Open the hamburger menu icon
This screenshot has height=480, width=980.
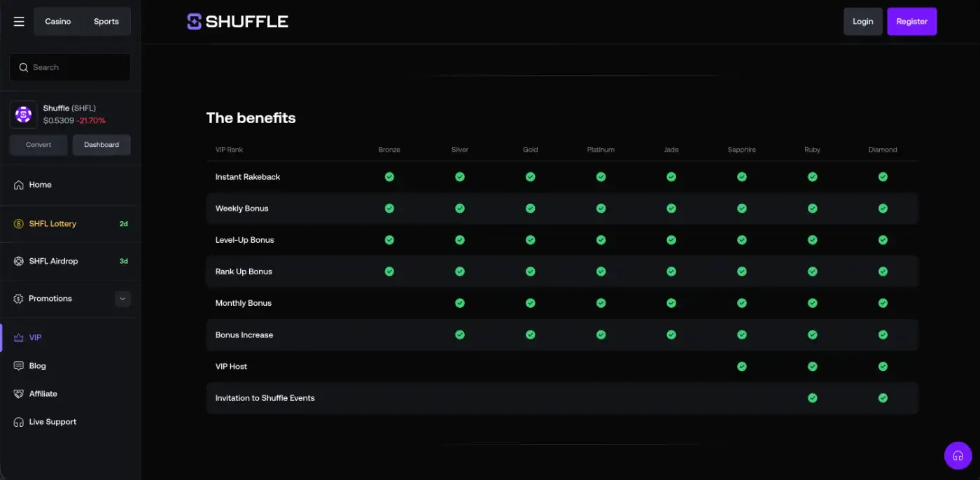19,22
